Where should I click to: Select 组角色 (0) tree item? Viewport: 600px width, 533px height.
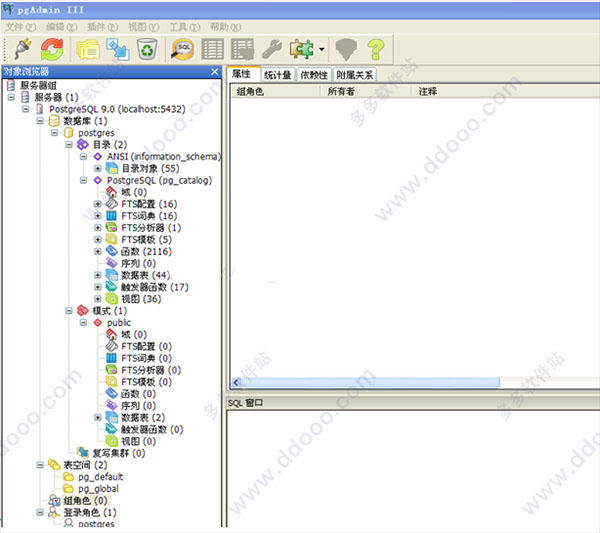coord(85,500)
